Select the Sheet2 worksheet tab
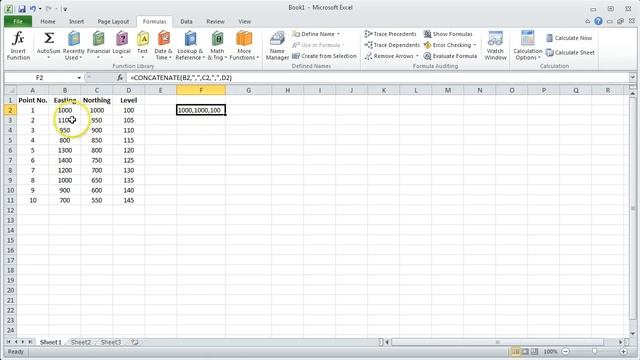640x360 pixels. point(81,342)
